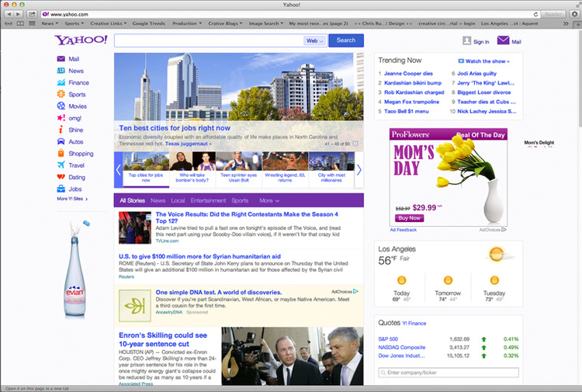This screenshot has height=392, width=582.
Task: Open the Evian bottle advertisement
Action: click(76, 269)
